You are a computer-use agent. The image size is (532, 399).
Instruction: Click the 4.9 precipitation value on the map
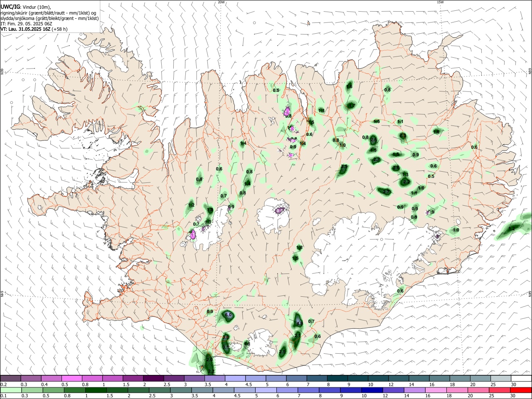pyautogui.click(x=299, y=323)
